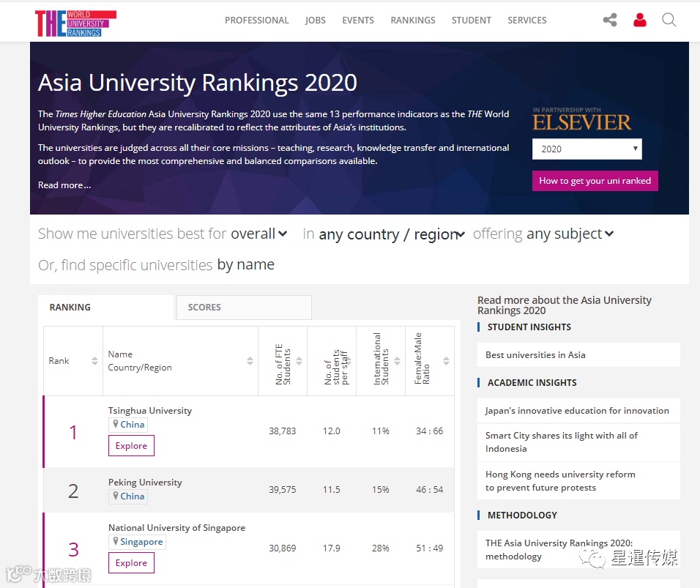Expand the 'any subject' dropdown
The height and width of the screenshot is (588, 700).
click(x=570, y=234)
